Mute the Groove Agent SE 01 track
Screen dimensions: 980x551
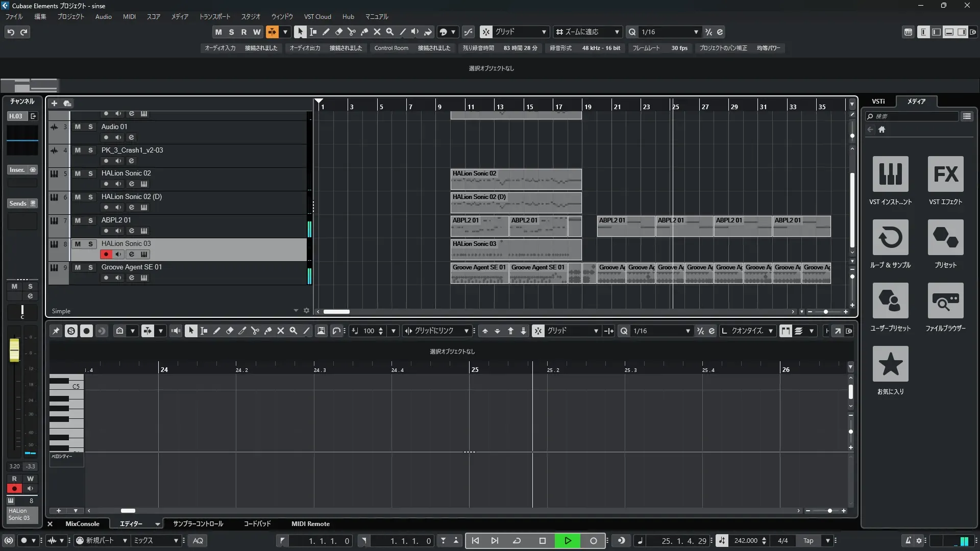coord(78,267)
